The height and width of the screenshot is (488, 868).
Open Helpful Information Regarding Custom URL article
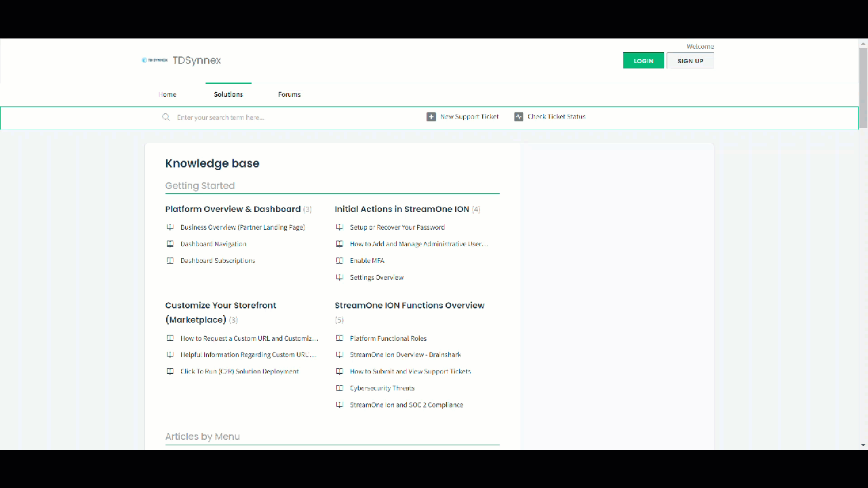249,354
